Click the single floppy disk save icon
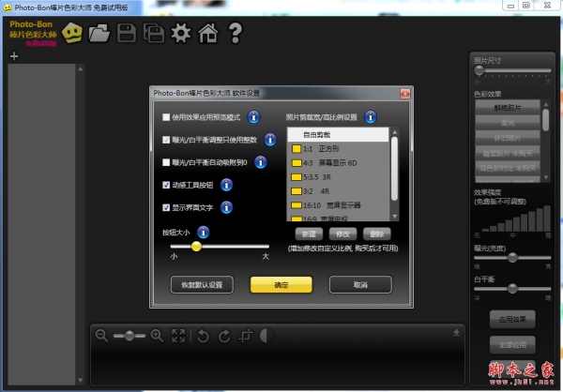The width and height of the screenshot is (563, 392). (127, 34)
